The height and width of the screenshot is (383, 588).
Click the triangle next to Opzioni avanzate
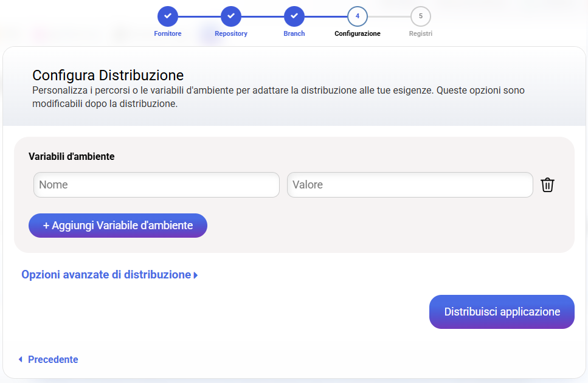(x=196, y=275)
